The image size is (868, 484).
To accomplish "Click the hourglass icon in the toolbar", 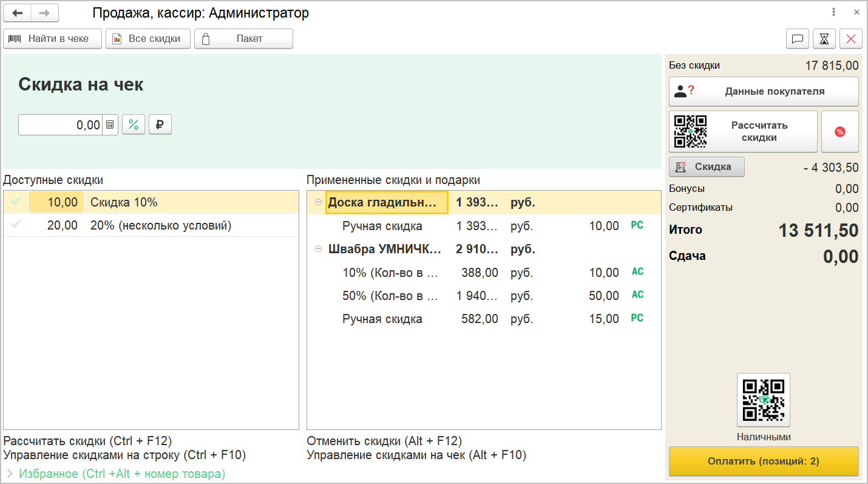I will [824, 39].
